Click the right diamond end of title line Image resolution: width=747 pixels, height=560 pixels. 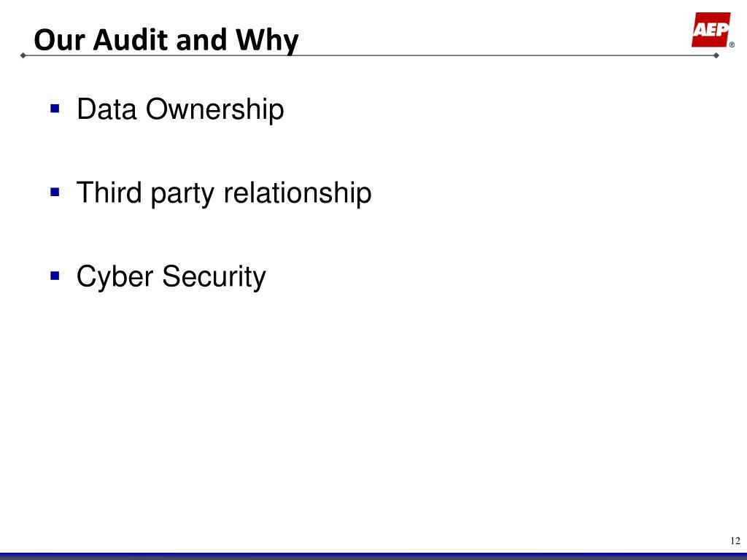point(716,55)
